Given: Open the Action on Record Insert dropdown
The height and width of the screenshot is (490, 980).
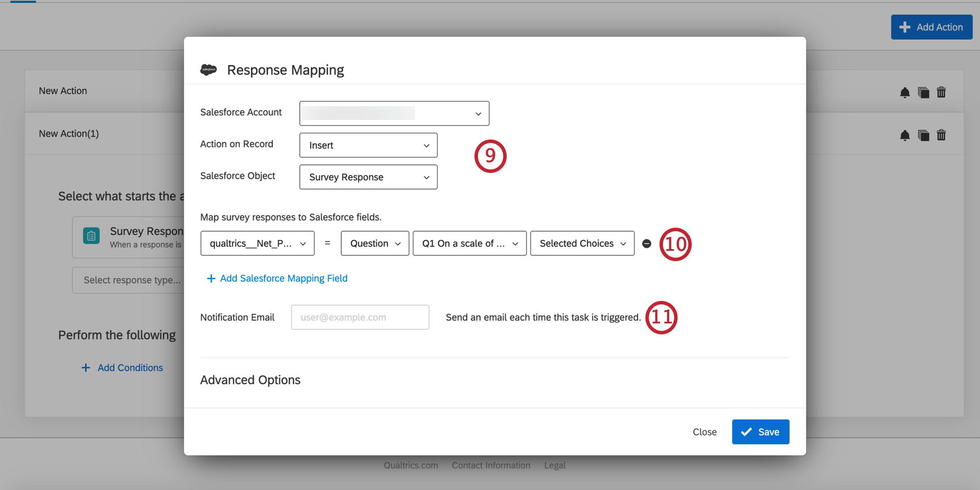Looking at the screenshot, I should pyautogui.click(x=368, y=145).
